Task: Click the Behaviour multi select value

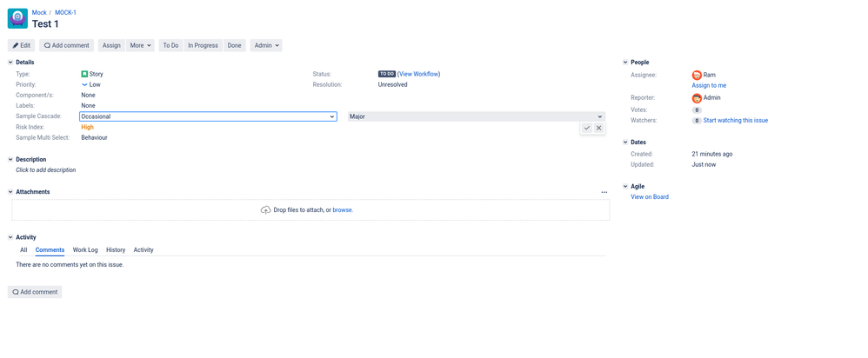Action: click(94, 138)
